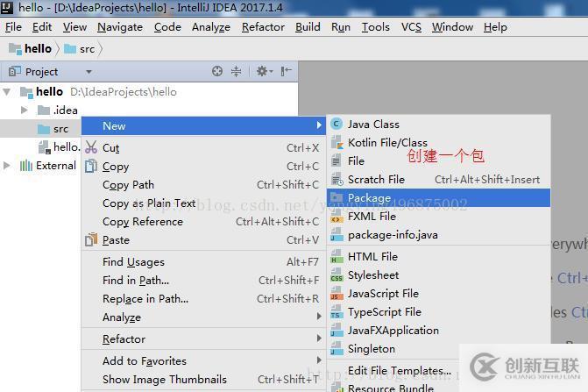Image resolution: width=588 pixels, height=392 pixels.
Task: Click Scroll from Source crosshair icon
Action: pyautogui.click(x=217, y=71)
